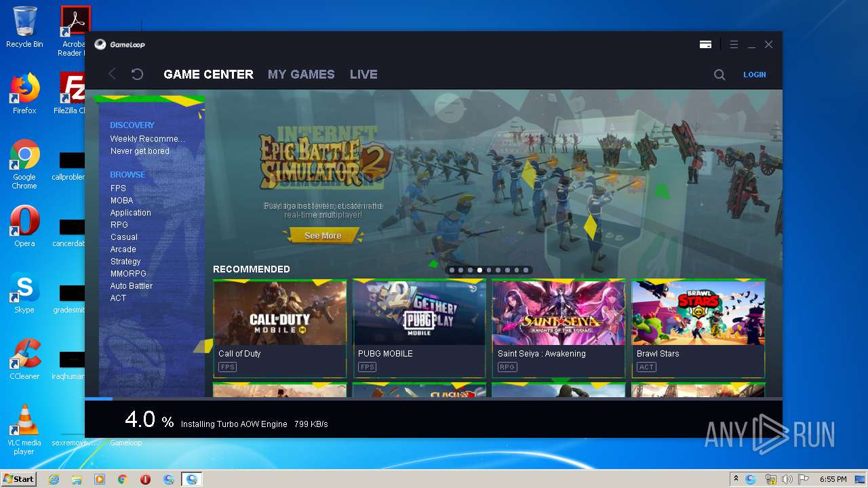Click Internet Explorer taskbar icon
The width and height of the screenshot is (868, 488).
54,479
